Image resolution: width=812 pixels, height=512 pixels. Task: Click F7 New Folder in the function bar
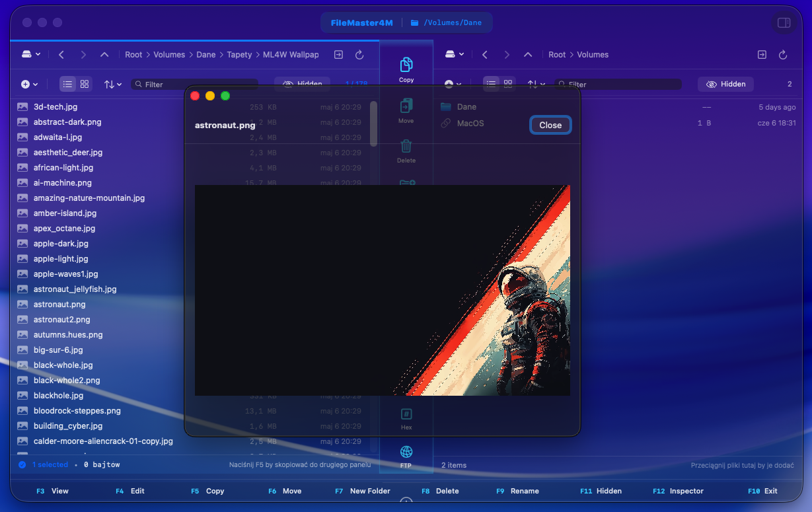coord(363,491)
